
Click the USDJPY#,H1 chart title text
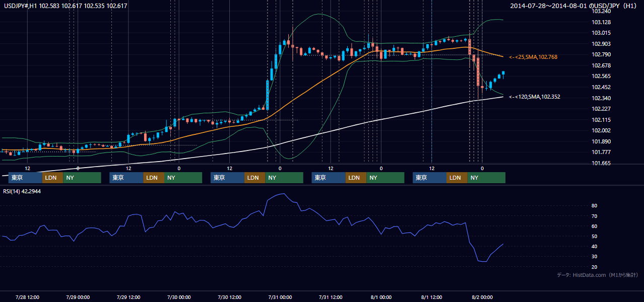[x=66, y=6]
